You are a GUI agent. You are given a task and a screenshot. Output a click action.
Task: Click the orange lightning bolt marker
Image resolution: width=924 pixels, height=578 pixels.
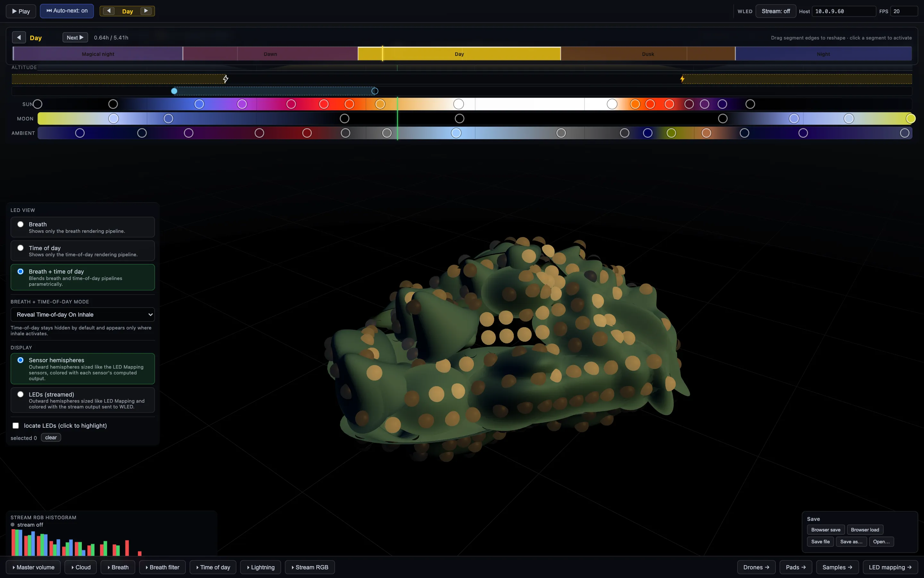click(x=682, y=79)
